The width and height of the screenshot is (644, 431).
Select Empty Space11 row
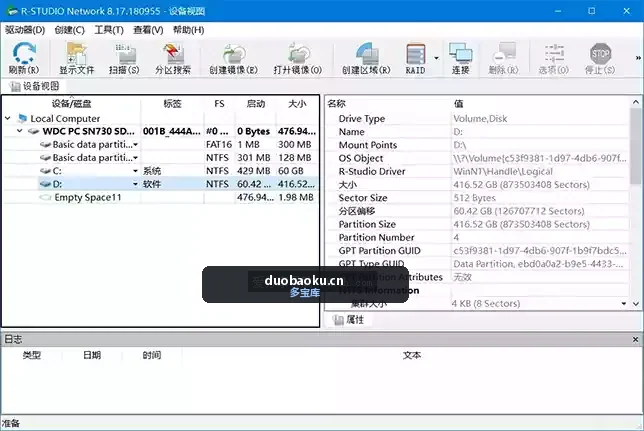[161, 197]
